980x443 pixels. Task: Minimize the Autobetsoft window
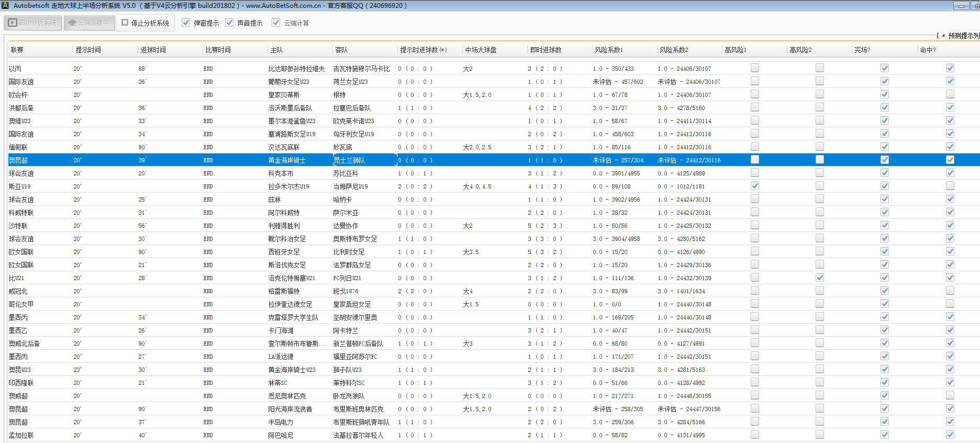tap(961, 6)
